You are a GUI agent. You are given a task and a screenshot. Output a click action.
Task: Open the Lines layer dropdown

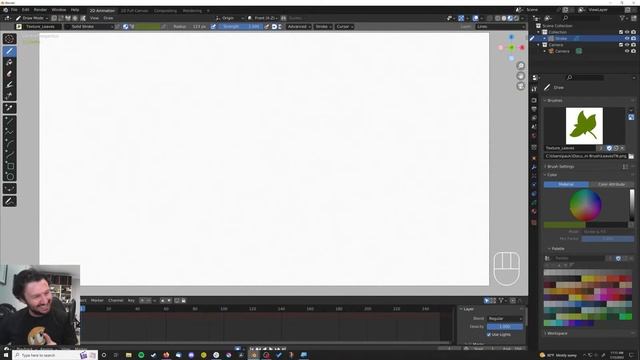[500, 27]
